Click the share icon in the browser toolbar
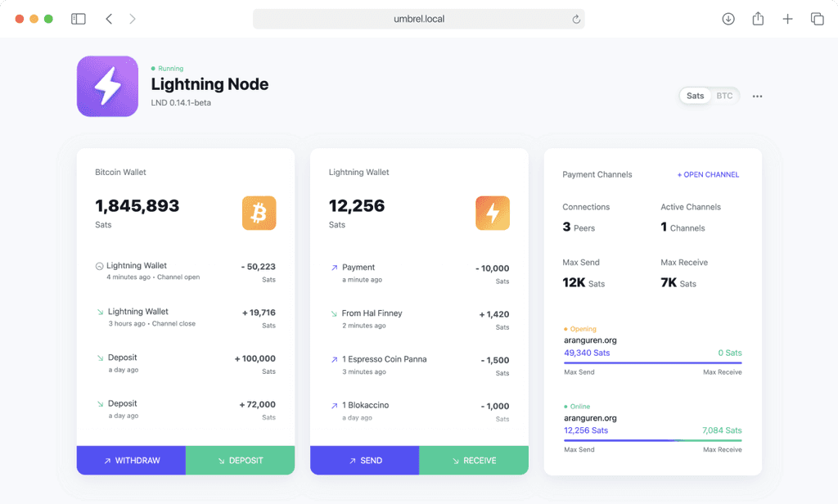838x504 pixels. pos(758,18)
